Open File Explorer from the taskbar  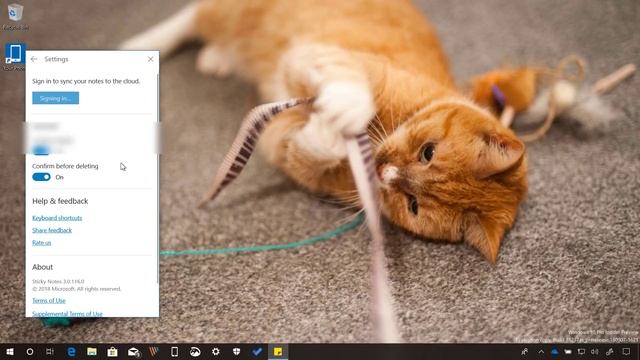[x=92, y=351]
